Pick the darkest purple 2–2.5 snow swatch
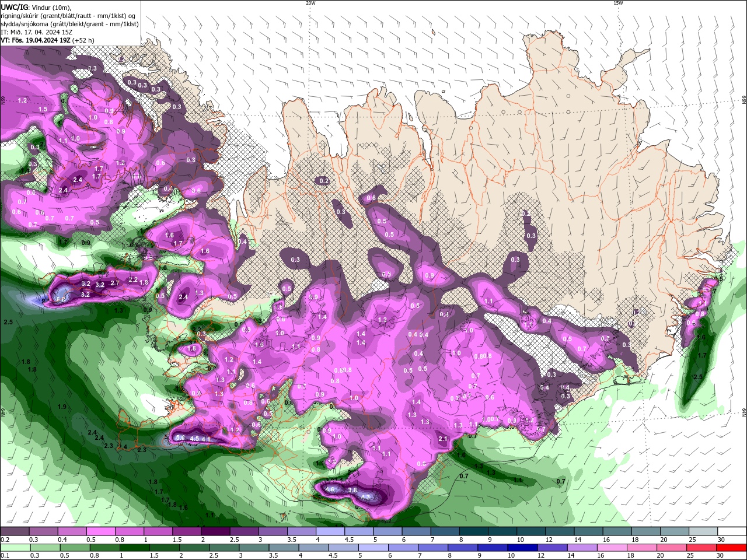This screenshot has width=747, height=560. click(215, 531)
